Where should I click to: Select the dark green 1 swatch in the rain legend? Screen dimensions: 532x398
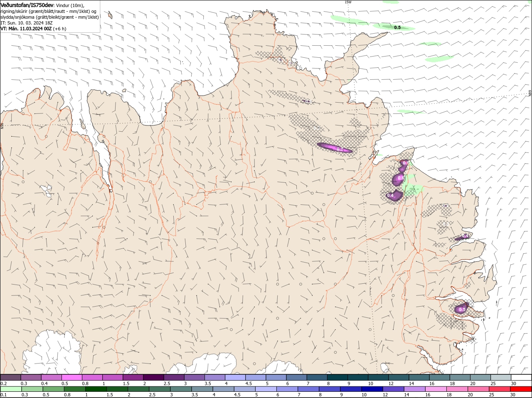[x=96, y=389]
